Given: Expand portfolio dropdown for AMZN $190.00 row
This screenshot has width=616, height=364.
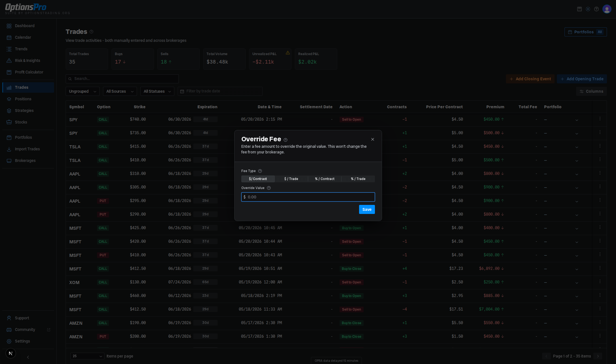Looking at the screenshot, I should tap(577, 324).
